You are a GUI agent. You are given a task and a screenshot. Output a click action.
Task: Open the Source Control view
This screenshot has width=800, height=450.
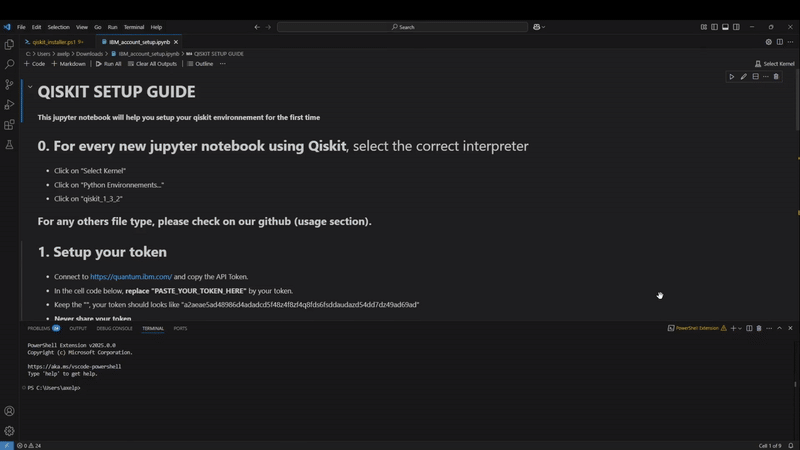tap(9, 84)
